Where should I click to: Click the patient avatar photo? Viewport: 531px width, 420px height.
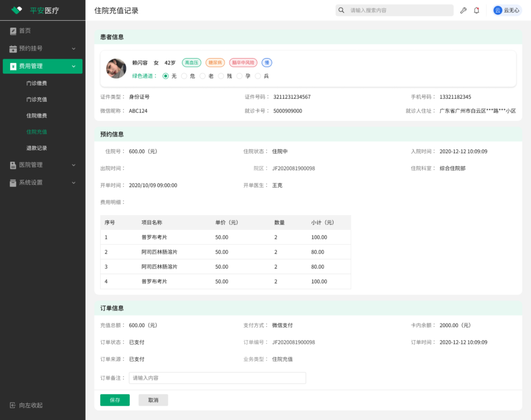tap(117, 69)
